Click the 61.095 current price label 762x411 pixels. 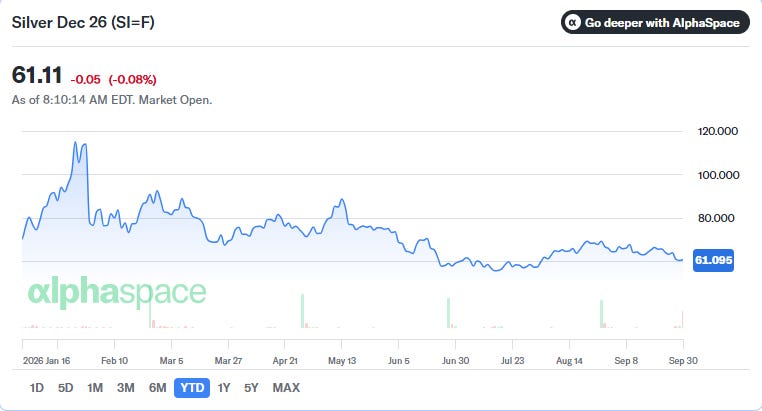pyautogui.click(x=713, y=260)
